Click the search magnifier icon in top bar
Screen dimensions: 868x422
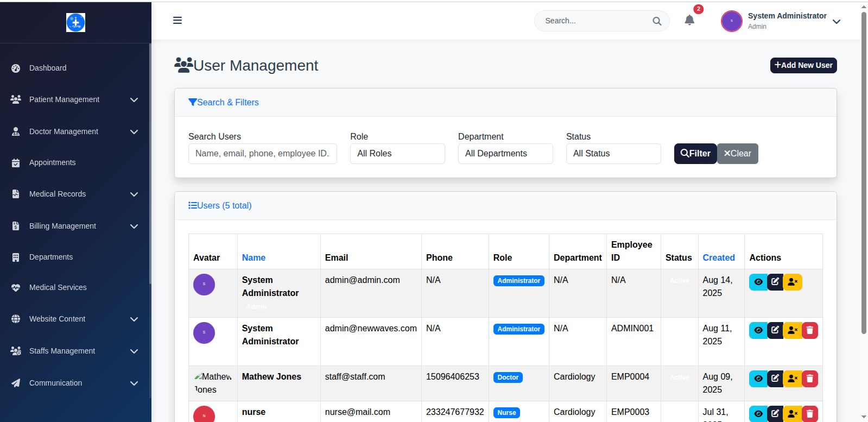click(x=657, y=21)
